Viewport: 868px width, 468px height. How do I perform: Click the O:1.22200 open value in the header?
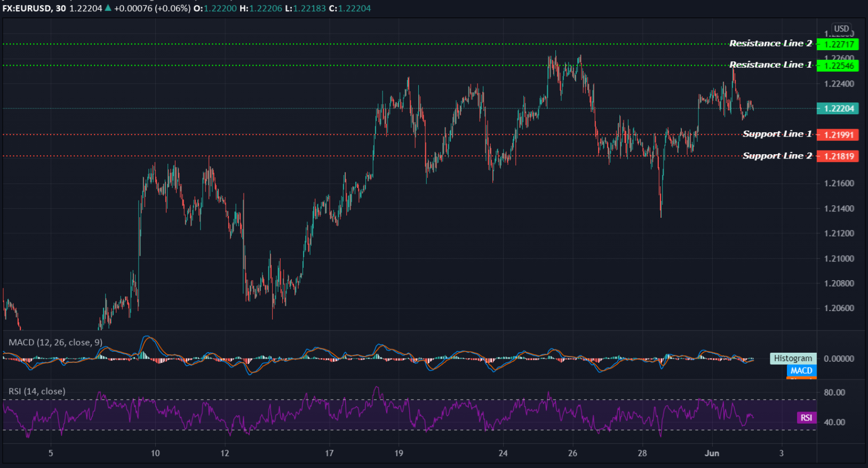pos(215,9)
